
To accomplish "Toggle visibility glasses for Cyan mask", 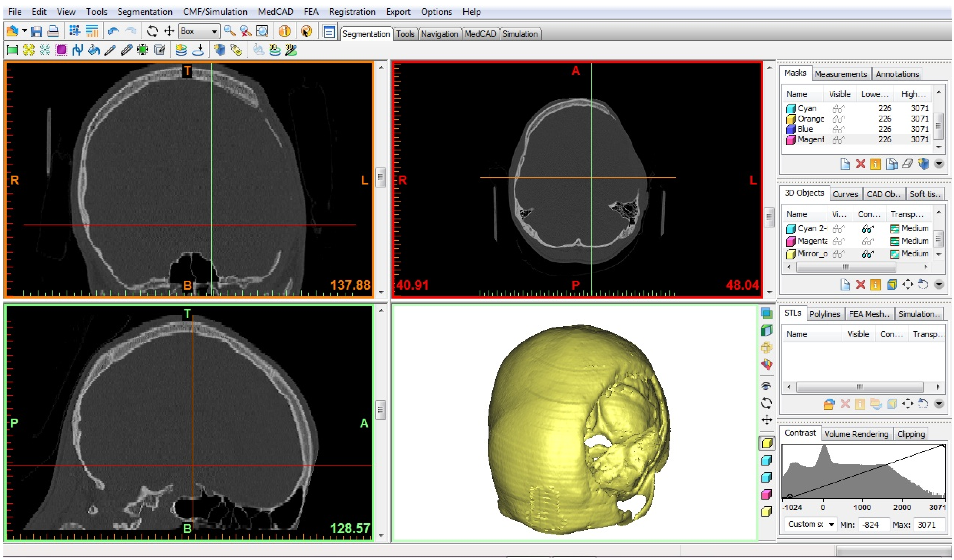I will click(x=838, y=109).
